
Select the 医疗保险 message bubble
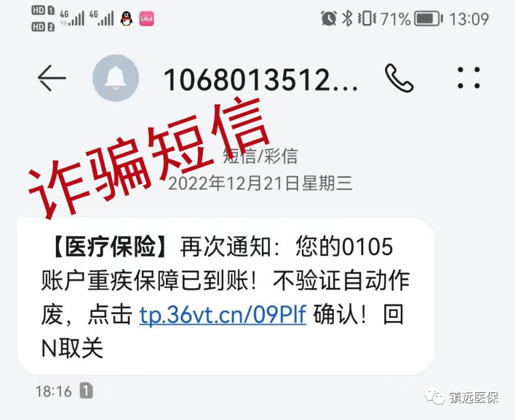226,295
